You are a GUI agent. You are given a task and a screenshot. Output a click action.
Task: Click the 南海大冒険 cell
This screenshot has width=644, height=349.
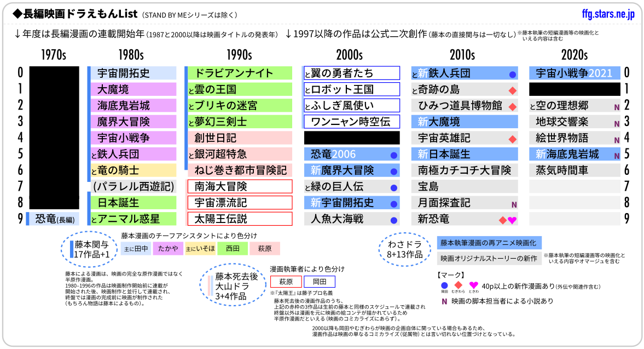coord(240,187)
